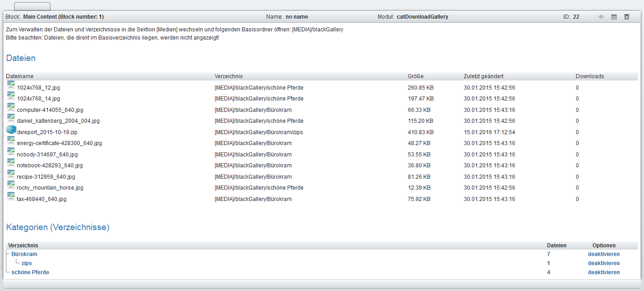Click the calendar icon in block header
644x291 pixels.
coord(614,17)
